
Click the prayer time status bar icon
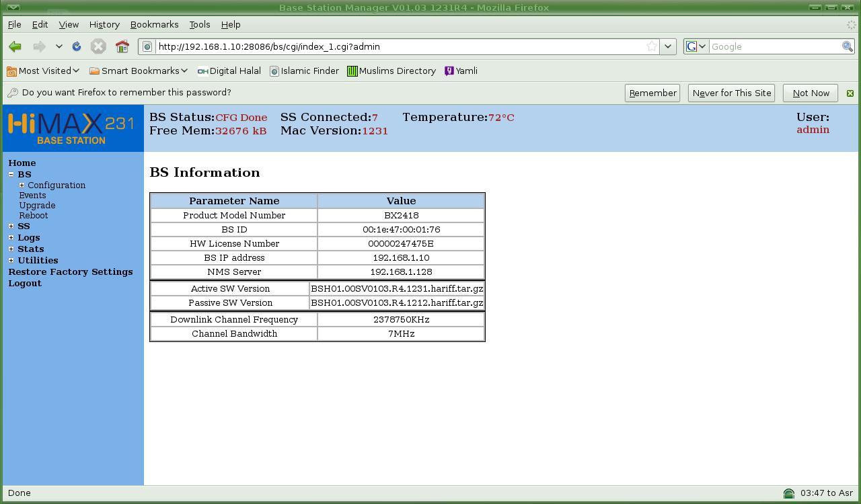(788, 493)
